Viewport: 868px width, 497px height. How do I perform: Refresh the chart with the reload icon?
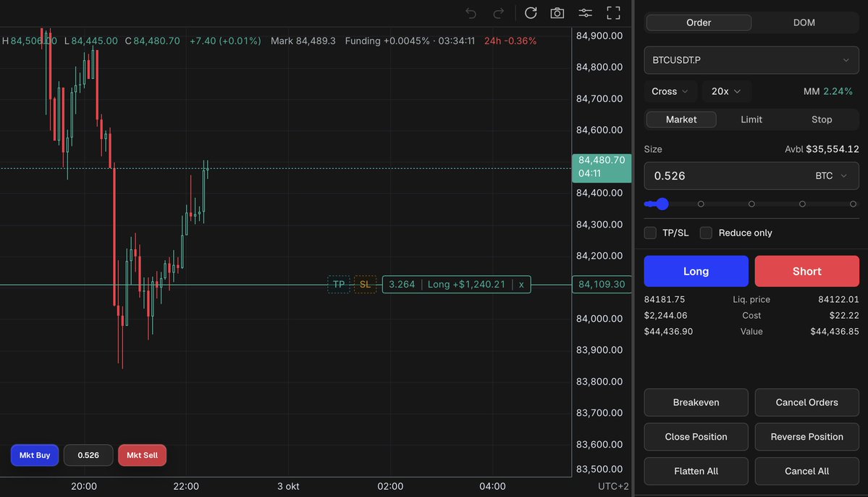point(531,13)
